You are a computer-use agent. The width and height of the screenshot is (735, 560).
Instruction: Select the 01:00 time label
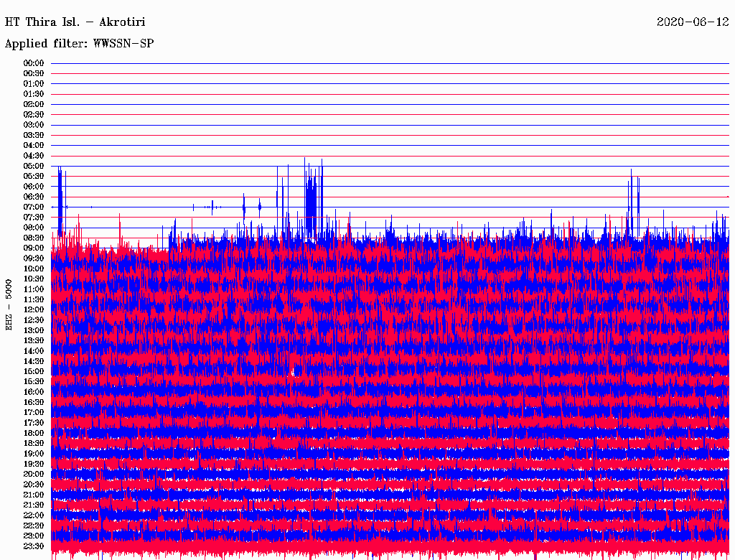[x=34, y=84]
